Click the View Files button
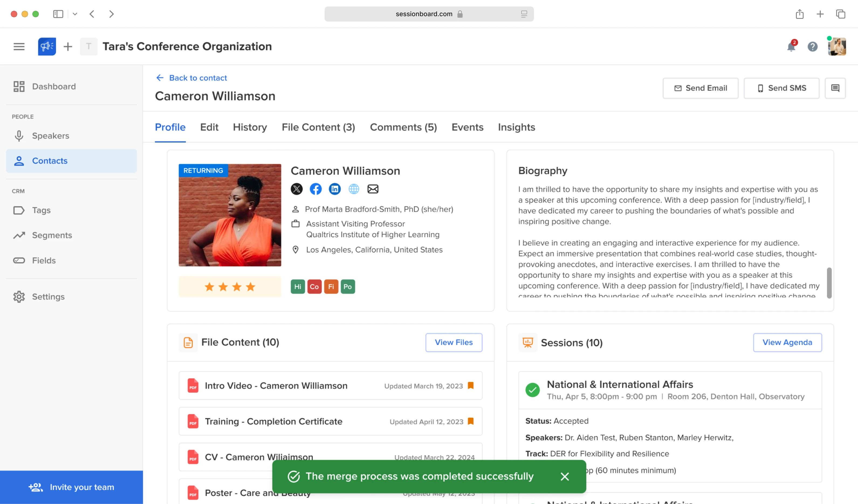The height and width of the screenshot is (504, 858). [454, 342]
